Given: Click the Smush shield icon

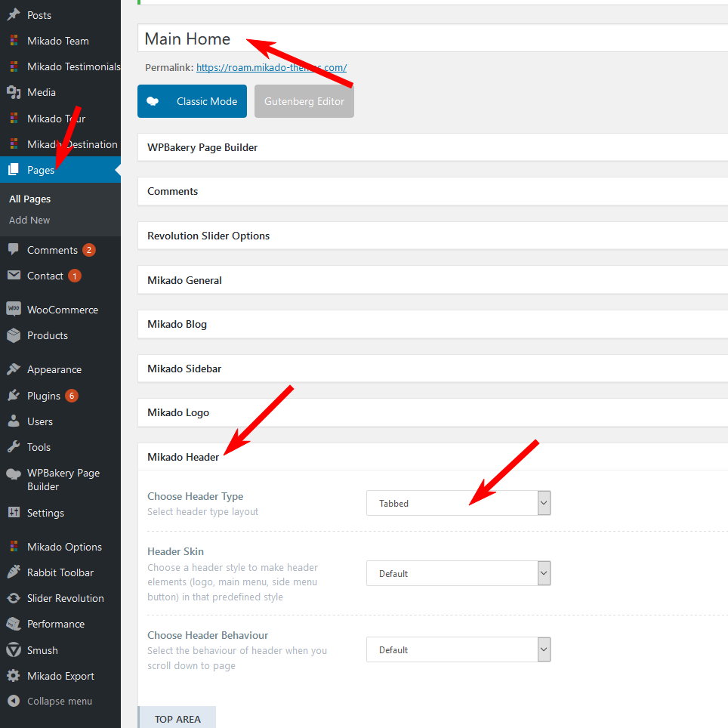Looking at the screenshot, I should point(14,649).
